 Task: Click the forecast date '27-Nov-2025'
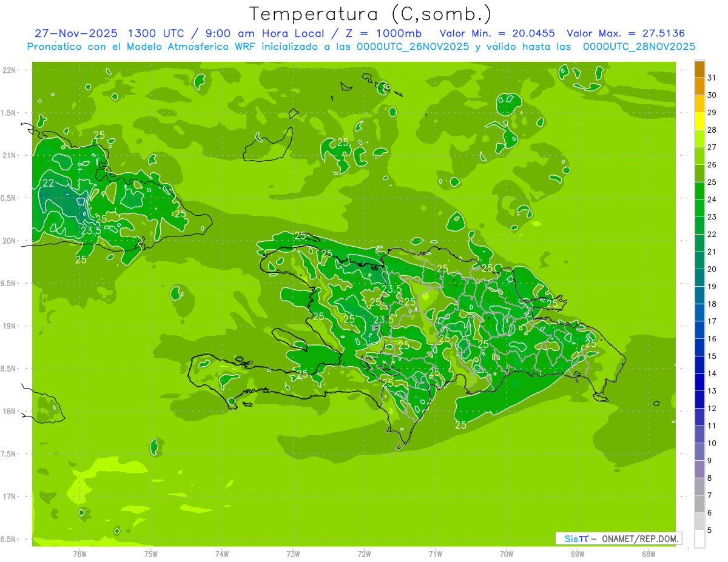tap(76, 33)
